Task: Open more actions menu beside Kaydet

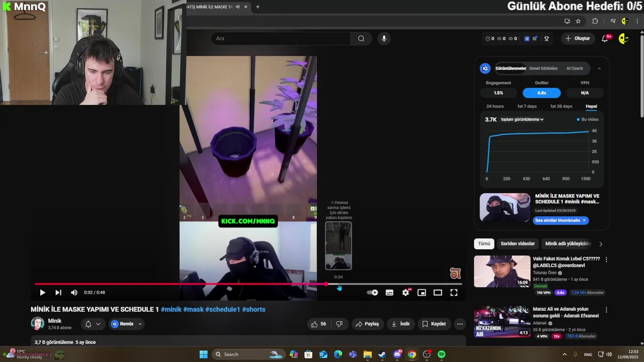Action: coord(459,324)
